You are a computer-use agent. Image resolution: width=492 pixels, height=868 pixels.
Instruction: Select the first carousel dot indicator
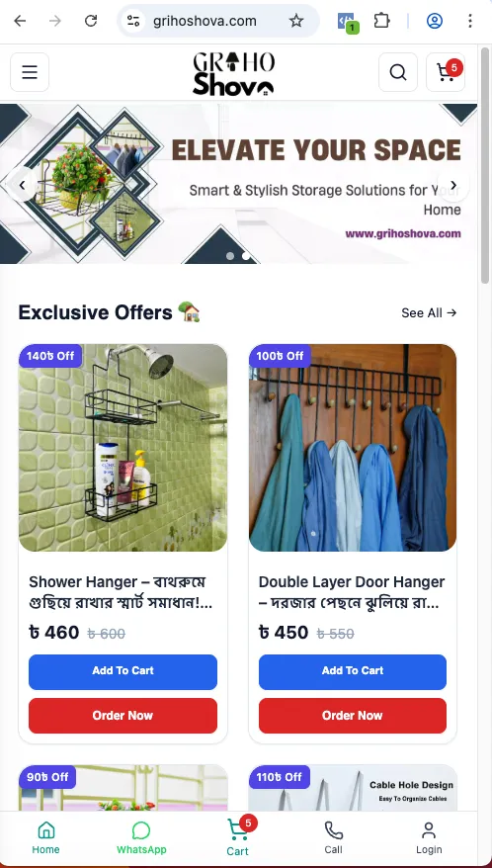coord(230,256)
